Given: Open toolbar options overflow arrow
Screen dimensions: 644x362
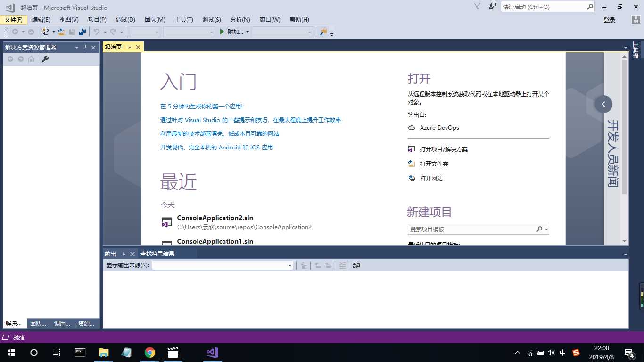Looking at the screenshot, I should point(332,33).
